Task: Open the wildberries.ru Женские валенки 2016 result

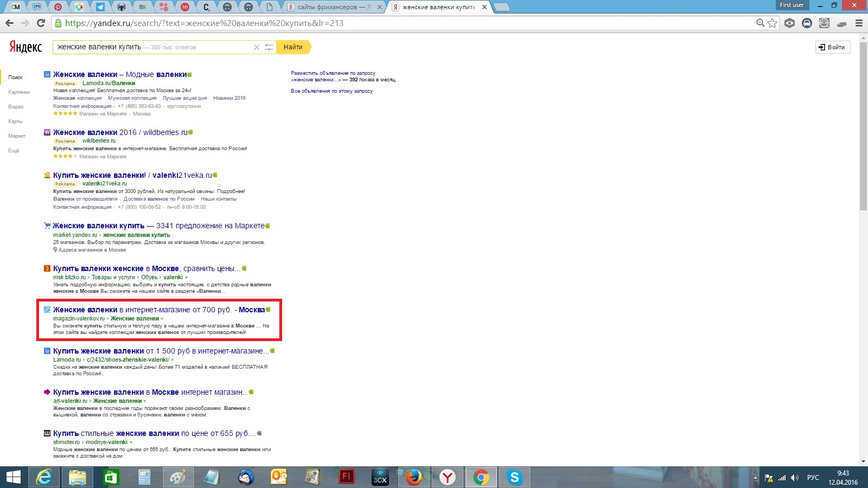Action: (x=120, y=132)
